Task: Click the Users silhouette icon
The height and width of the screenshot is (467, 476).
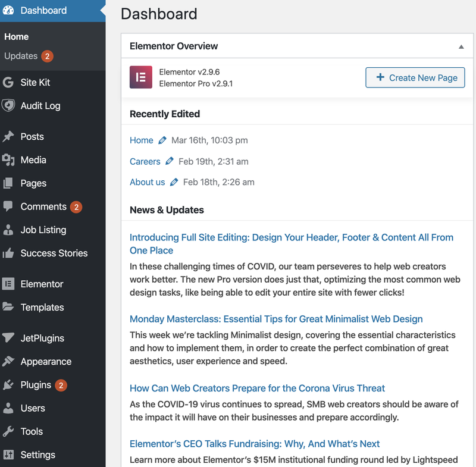Action: click(x=8, y=408)
